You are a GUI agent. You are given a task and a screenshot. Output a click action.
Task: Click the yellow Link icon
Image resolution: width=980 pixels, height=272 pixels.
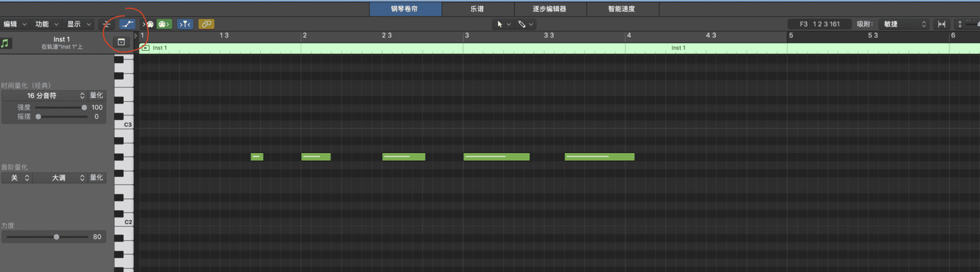[x=206, y=24]
